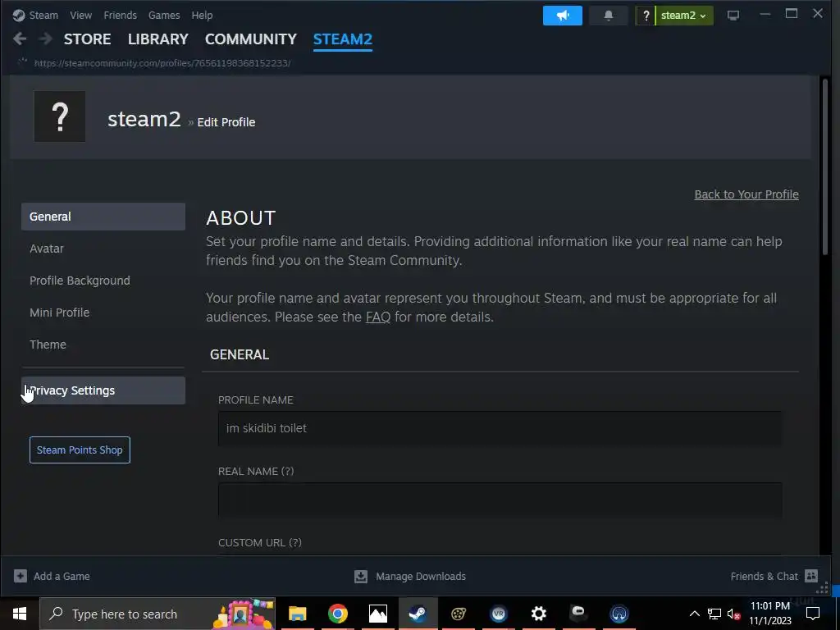
Task: Open Google Chrome from taskbar
Action: coord(337,614)
